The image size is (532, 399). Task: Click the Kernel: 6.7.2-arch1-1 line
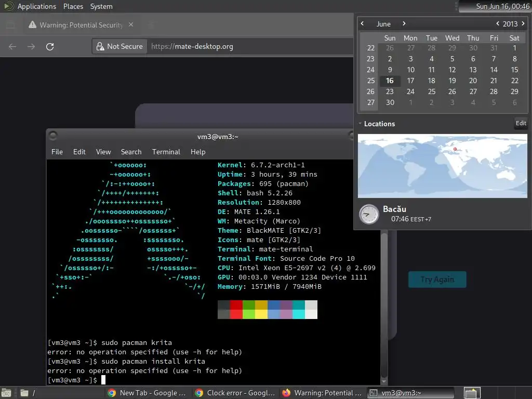[261, 165]
